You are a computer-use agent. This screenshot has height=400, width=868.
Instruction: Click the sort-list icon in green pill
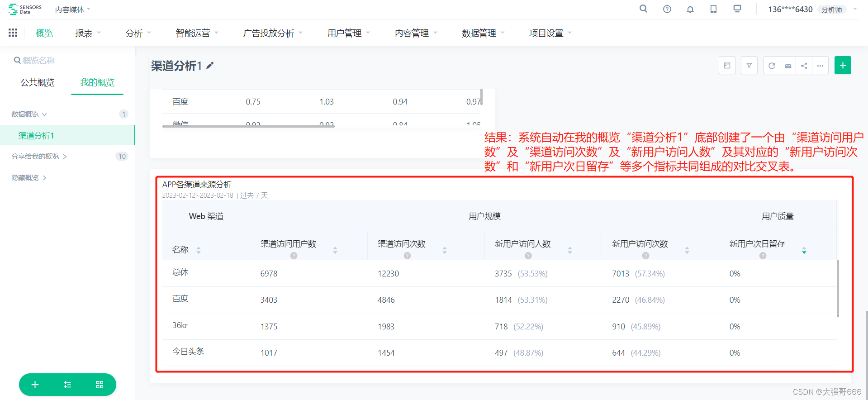67,385
